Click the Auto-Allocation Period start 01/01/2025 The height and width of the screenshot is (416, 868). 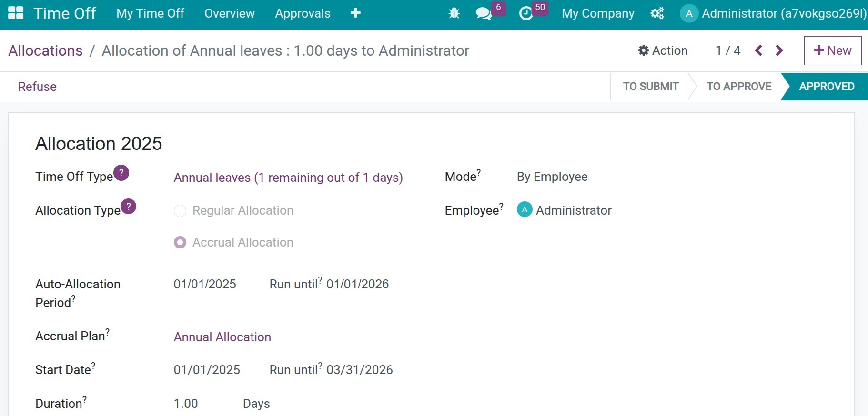coord(205,284)
